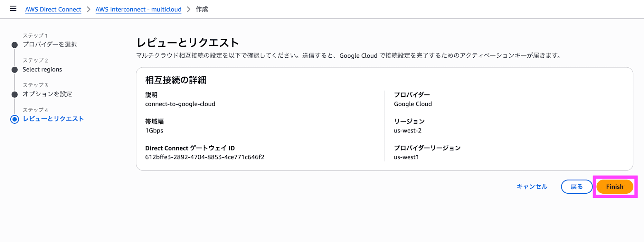Select description value connect-to-google-cloud
Screen dimensions: 644x242
180,104
